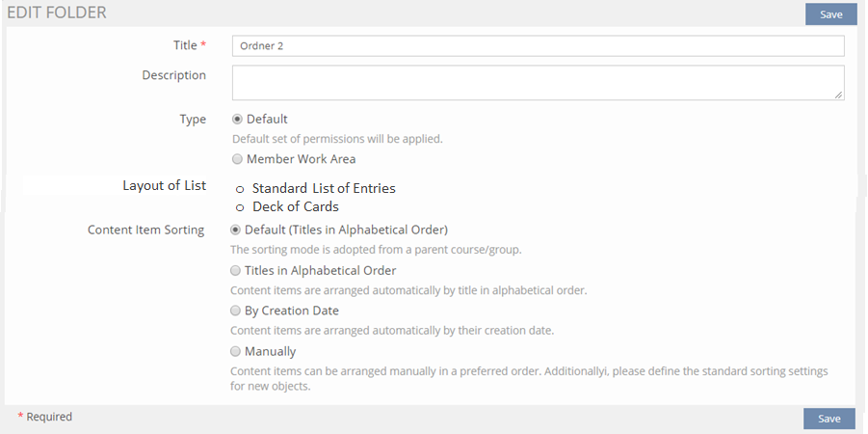Viewport: 868px width, 434px height.
Task: Focus the empty Description text area
Action: [538, 82]
